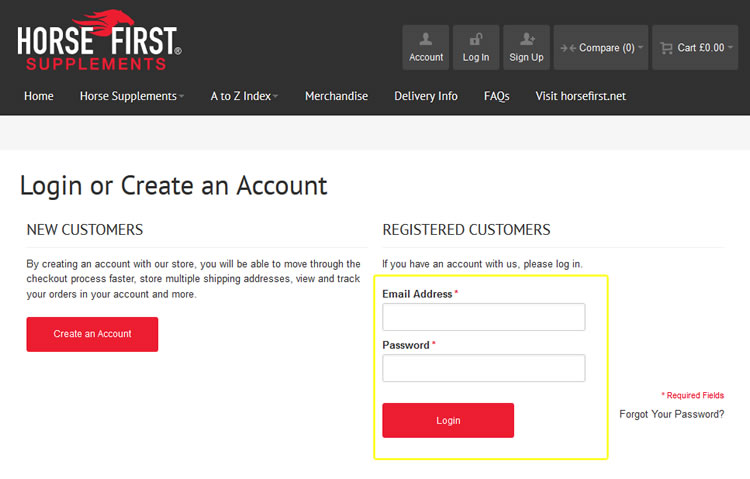Click the Account person icon
Screen dimensions: 750x479
pos(426,39)
